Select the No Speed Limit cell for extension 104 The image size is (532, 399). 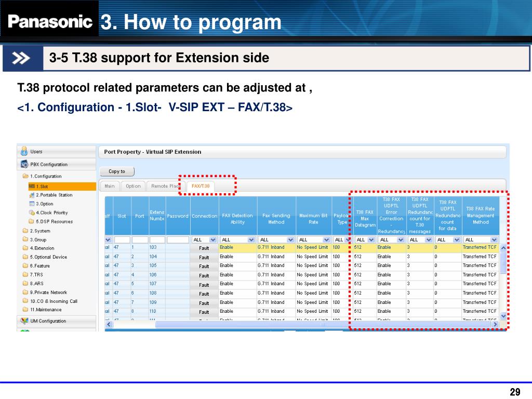pos(313,257)
